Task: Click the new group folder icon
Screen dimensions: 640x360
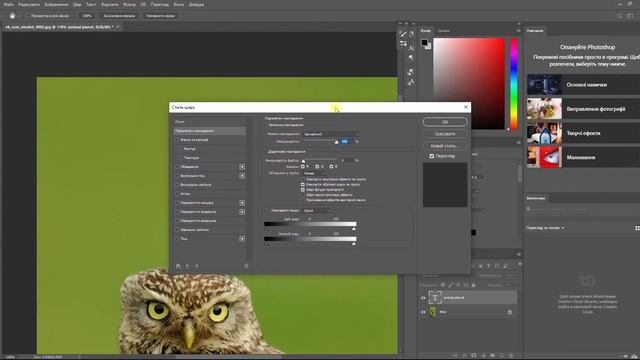Action: pos(493,356)
